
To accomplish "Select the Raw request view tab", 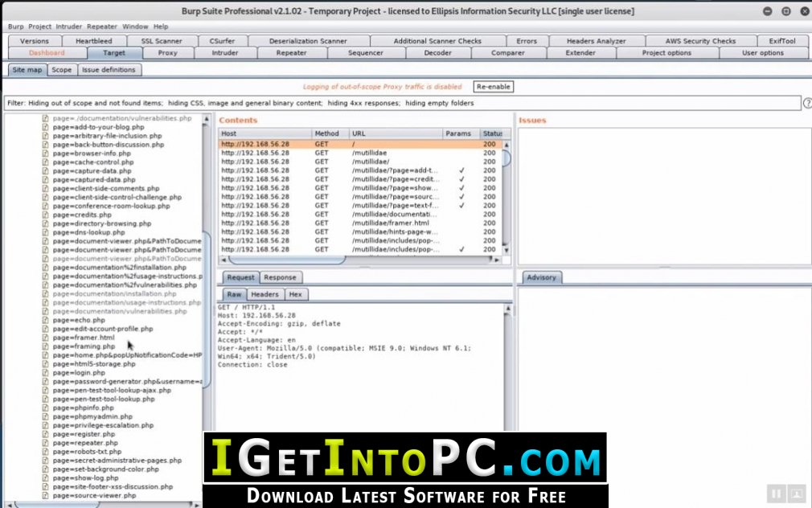I will [234, 294].
